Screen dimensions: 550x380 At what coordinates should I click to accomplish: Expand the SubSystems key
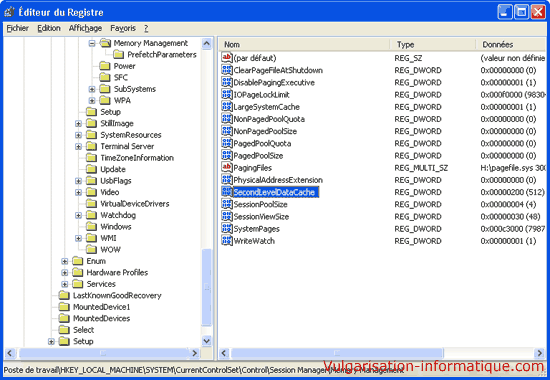point(92,89)
